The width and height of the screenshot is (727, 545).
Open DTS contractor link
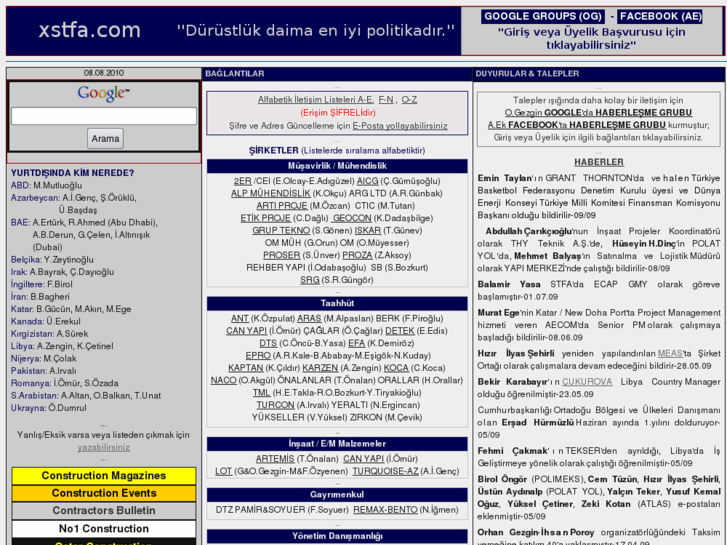coord(268,344)
